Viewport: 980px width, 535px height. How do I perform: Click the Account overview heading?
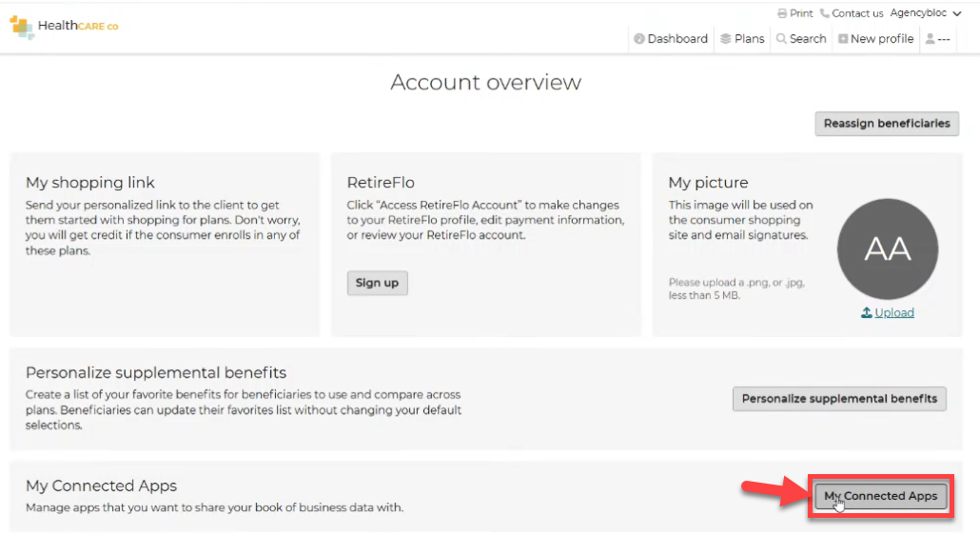[x=485, y=82]
